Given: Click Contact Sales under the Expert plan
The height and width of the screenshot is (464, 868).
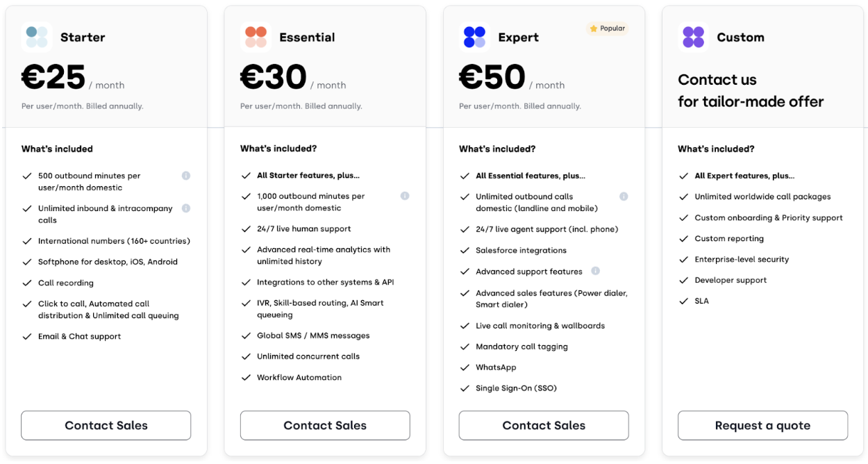Looking at the screenshot, I should coord(543,425).
